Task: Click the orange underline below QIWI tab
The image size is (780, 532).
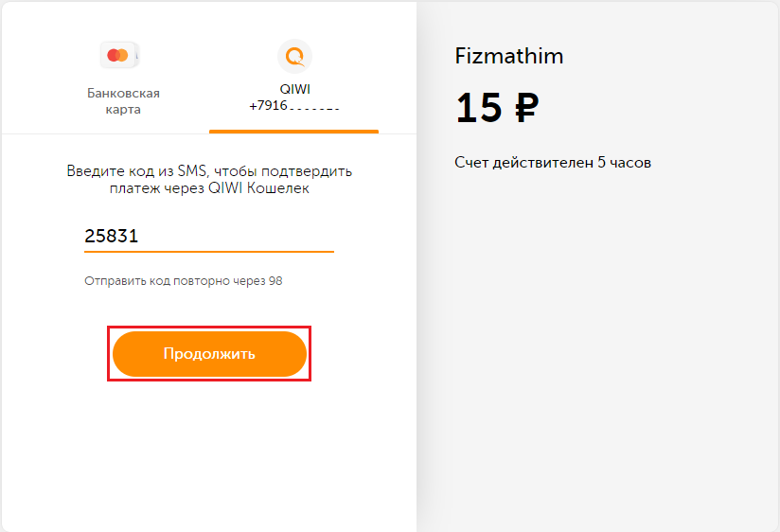Action: (293, 132)
